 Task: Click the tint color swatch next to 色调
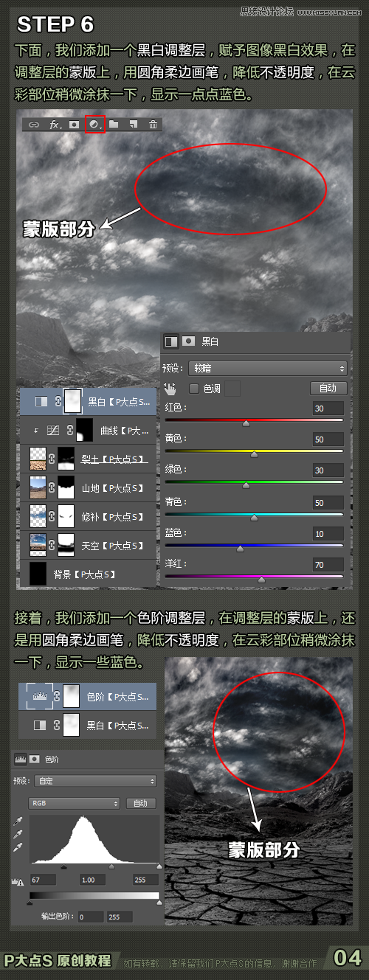click(232, 388)
